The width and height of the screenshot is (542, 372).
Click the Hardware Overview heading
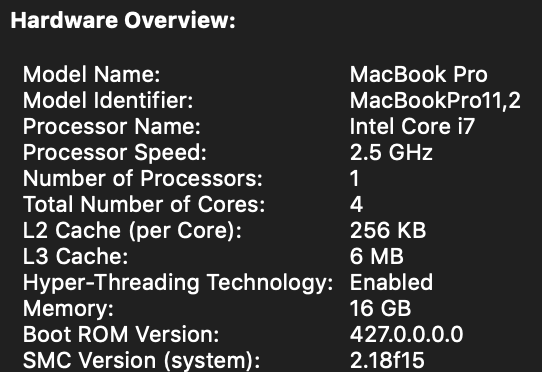tap(123, 20)
